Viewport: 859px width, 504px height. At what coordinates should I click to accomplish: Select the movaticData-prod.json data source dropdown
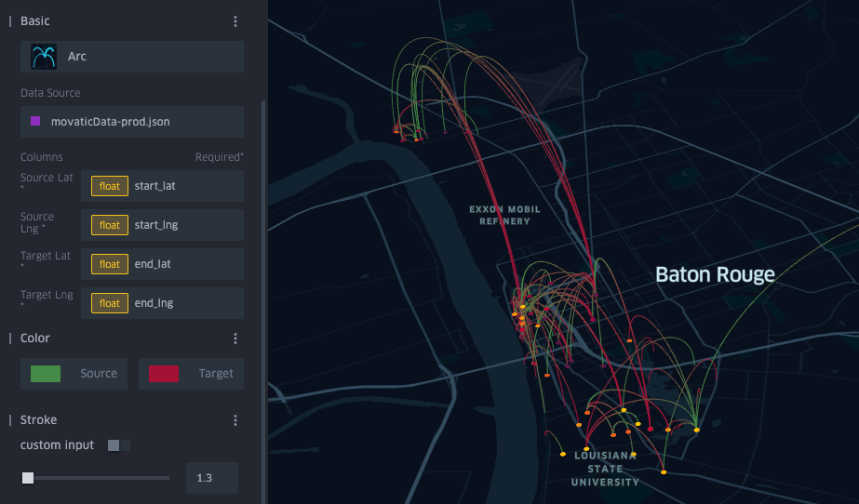132,122
